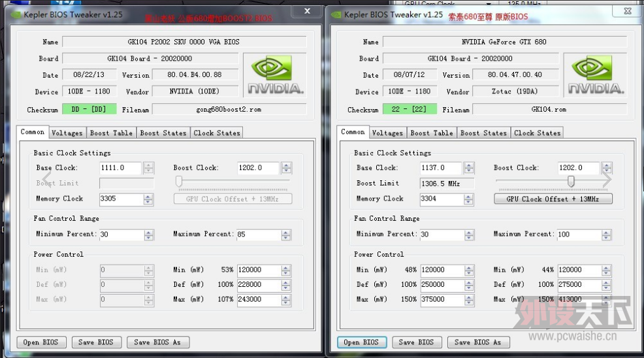644x358 pixels.
Task: Click green Checksum '22 - [22]' field
Action: click(x=410, y=109)
